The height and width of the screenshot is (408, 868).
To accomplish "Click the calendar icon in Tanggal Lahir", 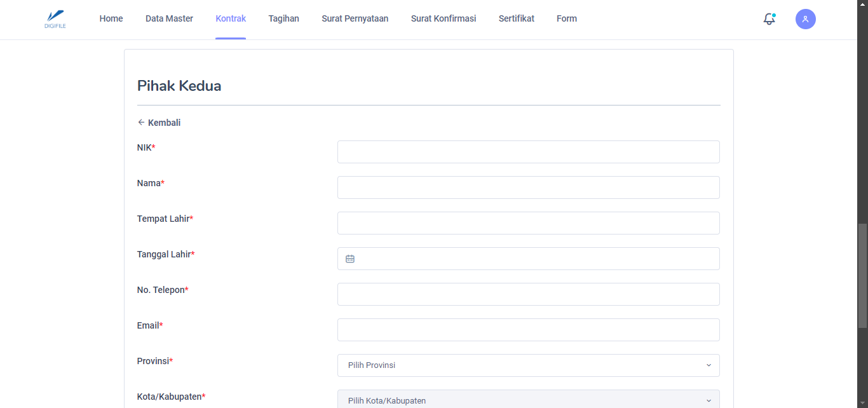I will [x=350, y=259].
